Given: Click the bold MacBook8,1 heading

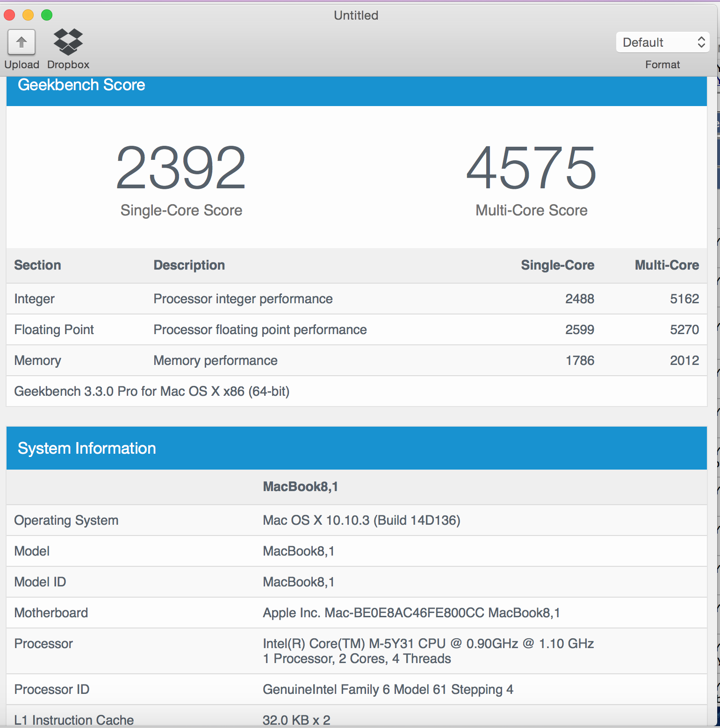Looking at the screenshot, I should [x=301, y=487].
